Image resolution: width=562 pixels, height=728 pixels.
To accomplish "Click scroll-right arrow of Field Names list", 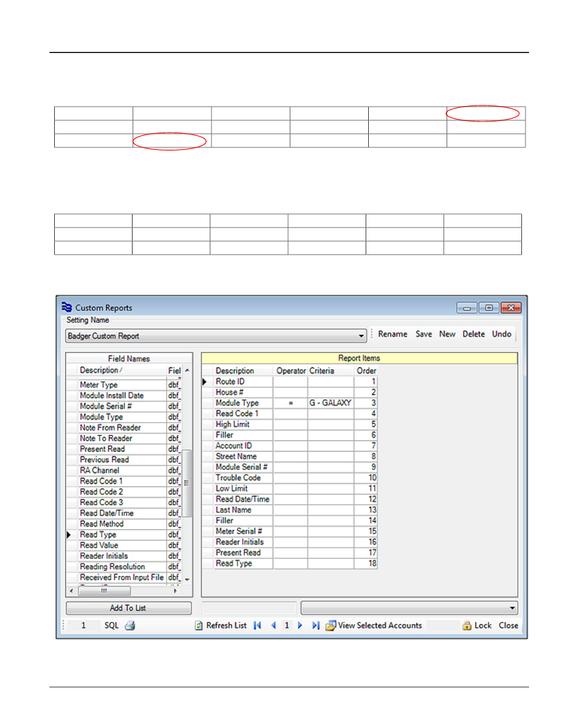I will (176, 591).
